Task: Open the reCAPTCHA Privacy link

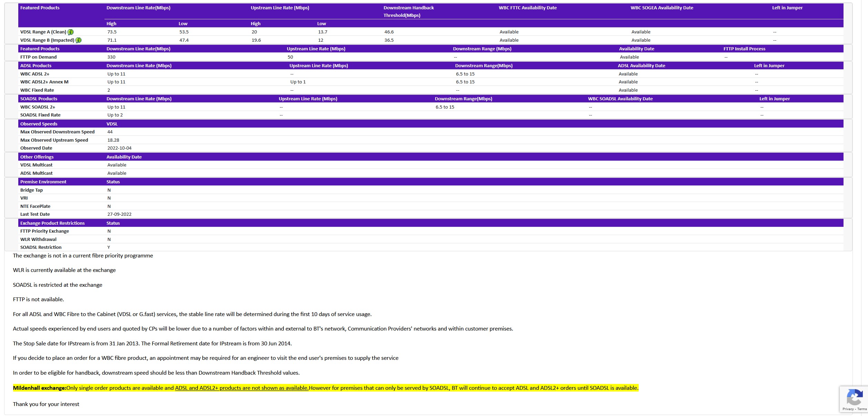Action: 848,409
